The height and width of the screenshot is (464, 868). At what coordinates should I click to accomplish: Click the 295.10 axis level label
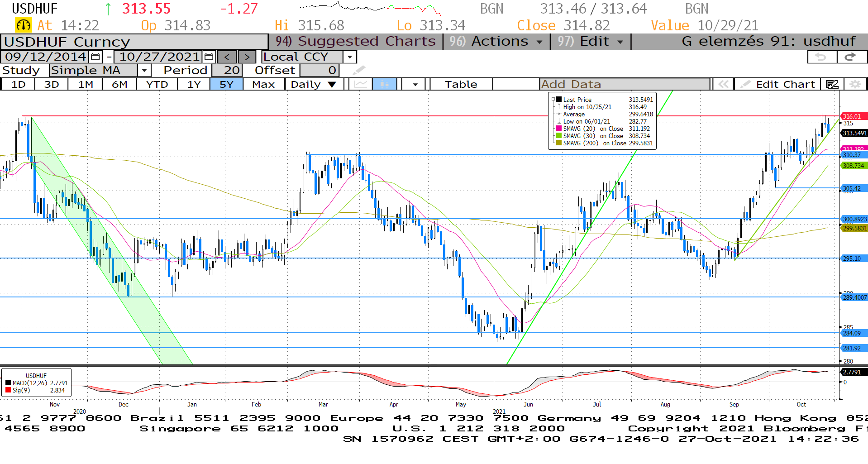854,258
